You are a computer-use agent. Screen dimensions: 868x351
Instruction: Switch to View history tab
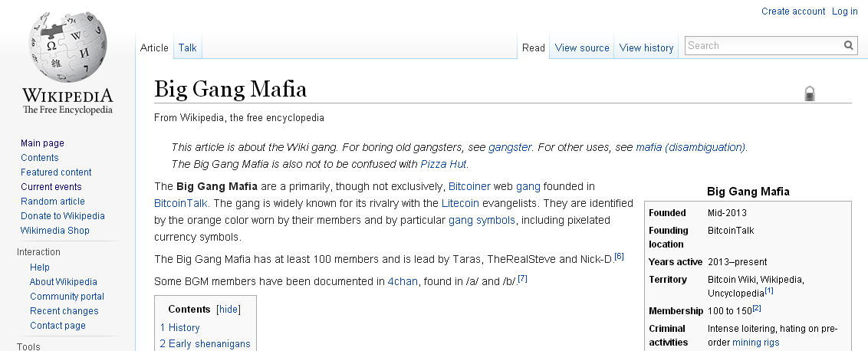pos(646,48)
